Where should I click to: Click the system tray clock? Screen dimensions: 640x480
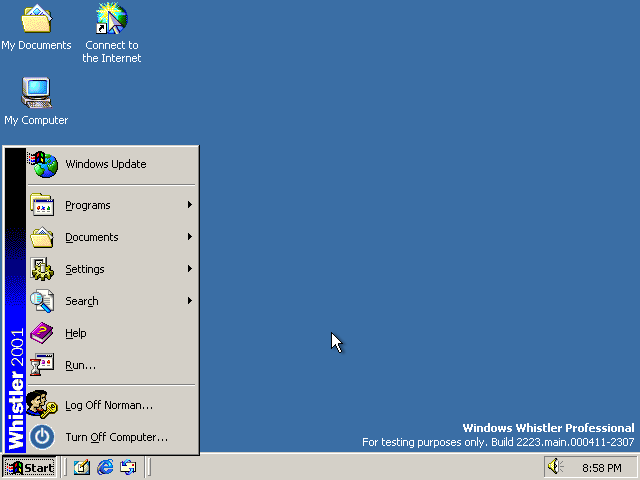[601, 468]
